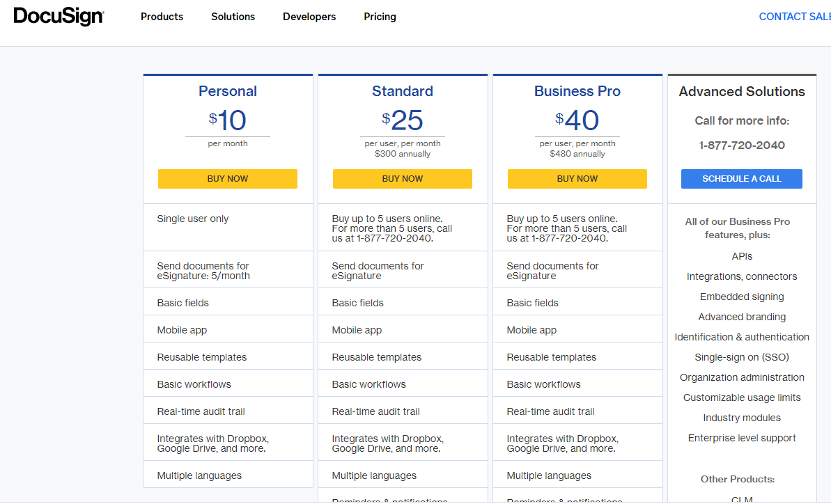
Task: Buy the Standard plan now
Action: pyautogui.click(x=403, y=179)
